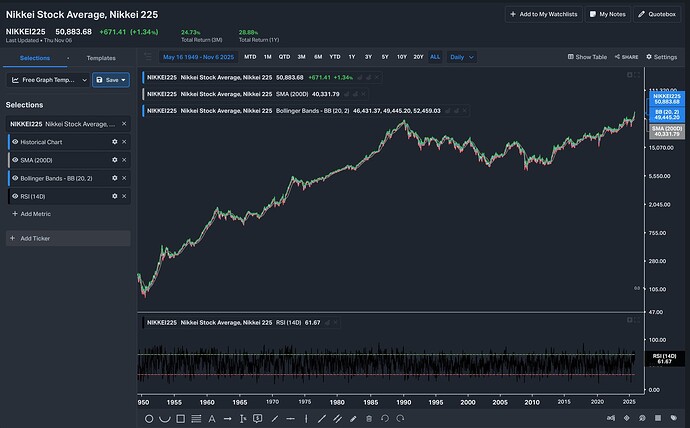Open settings gear for RSI (14D)
Image resolution: width=690 pixels, height=428 pixels.
(114, 196)
